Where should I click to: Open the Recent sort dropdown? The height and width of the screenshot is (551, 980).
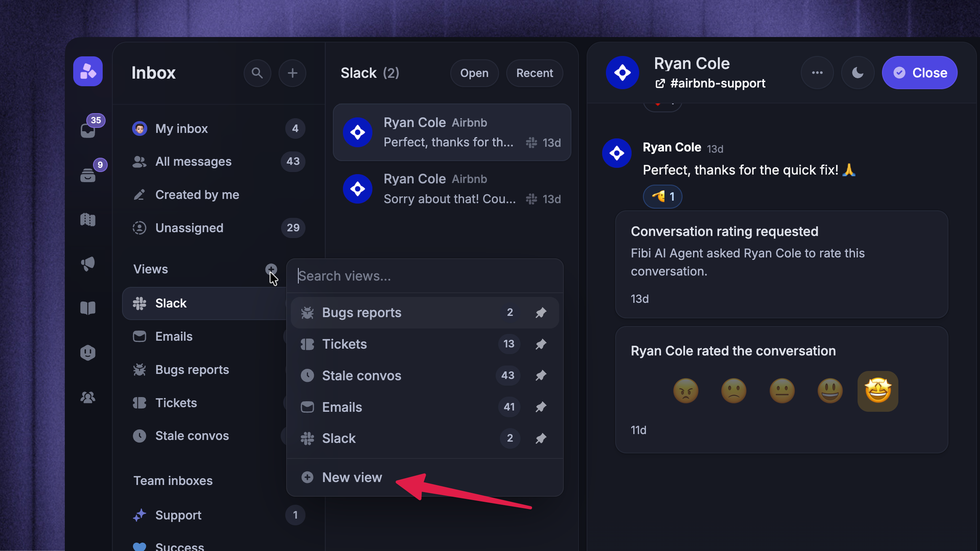534,73
